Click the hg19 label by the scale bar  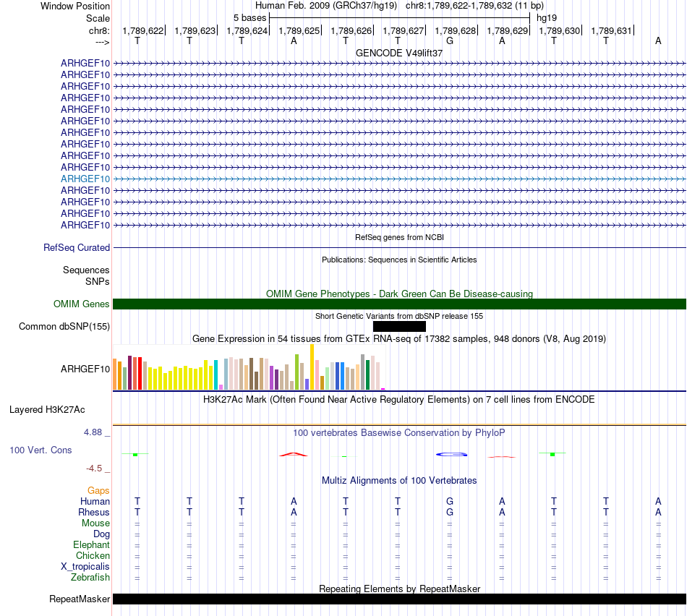point(547,18)
